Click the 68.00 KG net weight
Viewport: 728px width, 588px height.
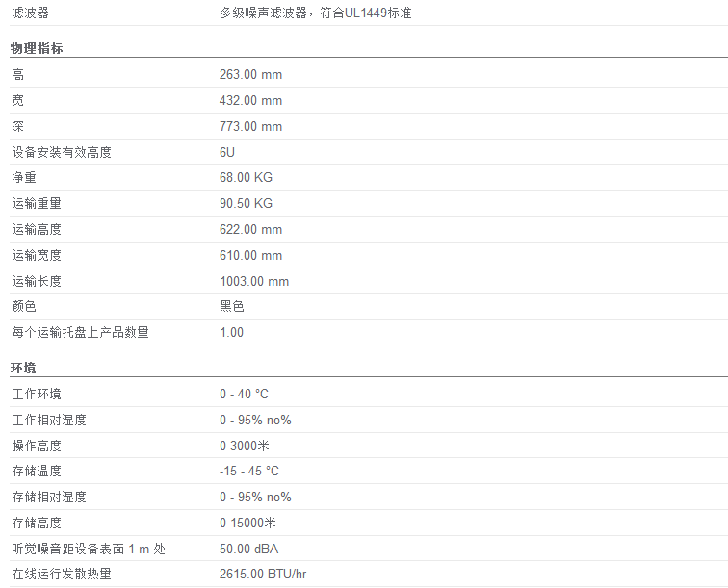point(247,177)
